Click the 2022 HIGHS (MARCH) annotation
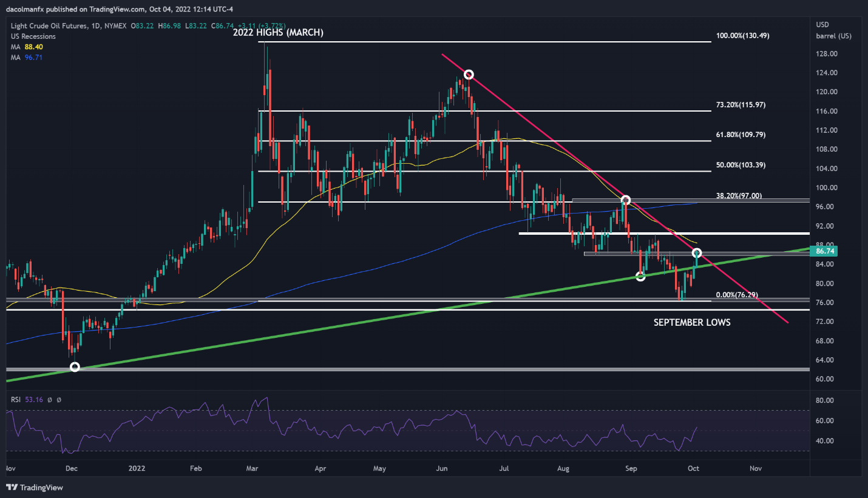This screenshot has height=498, width=868. point(277,33)
